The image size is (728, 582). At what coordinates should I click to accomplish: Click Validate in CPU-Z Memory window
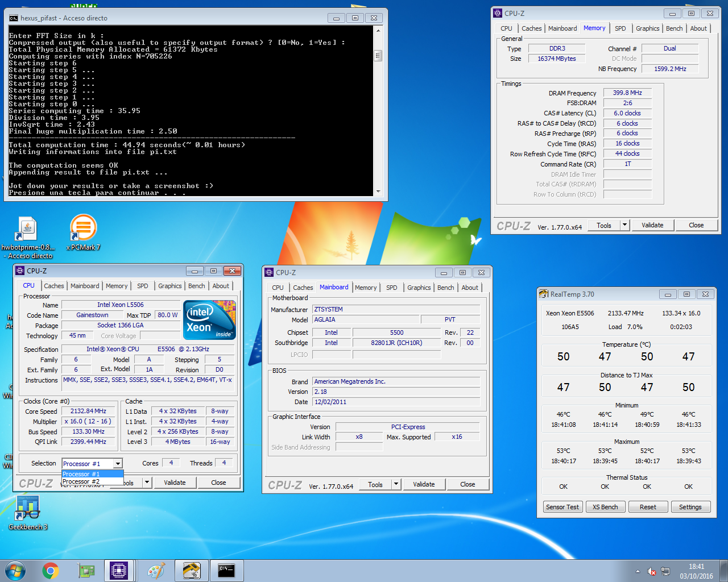pos(652,225)
